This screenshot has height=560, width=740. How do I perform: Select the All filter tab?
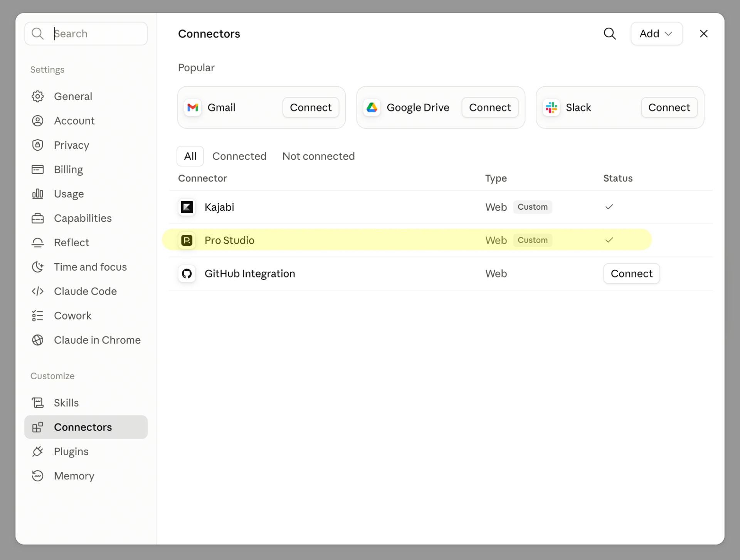click(x=190, y=156)
